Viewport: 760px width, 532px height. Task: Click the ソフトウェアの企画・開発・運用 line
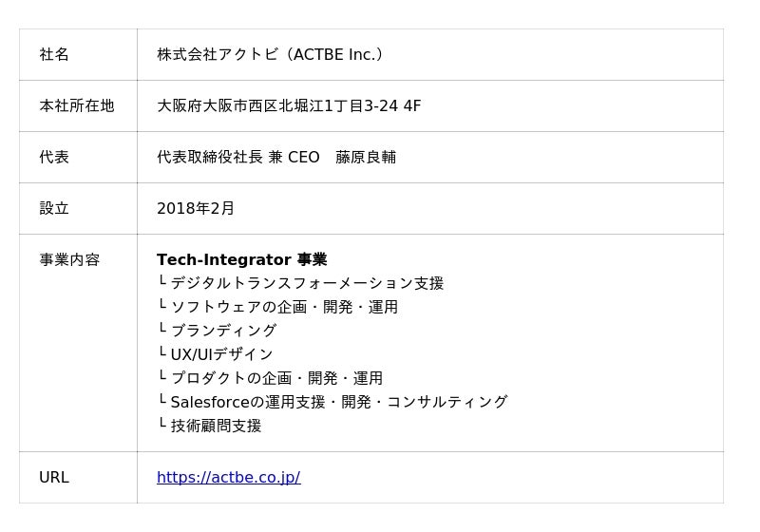[x=283, y=307]
